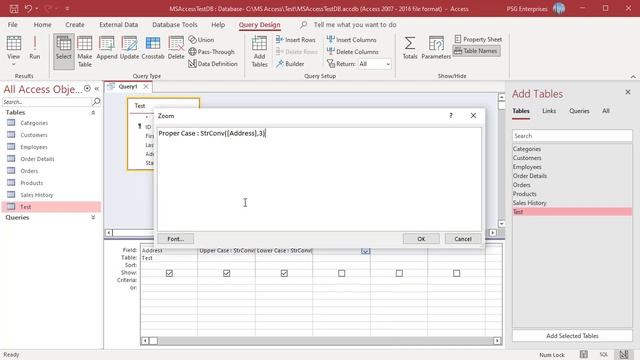Switch to Datasheet view status bar icon
This screenshot has height=360, width=640.
click(584, 355)
